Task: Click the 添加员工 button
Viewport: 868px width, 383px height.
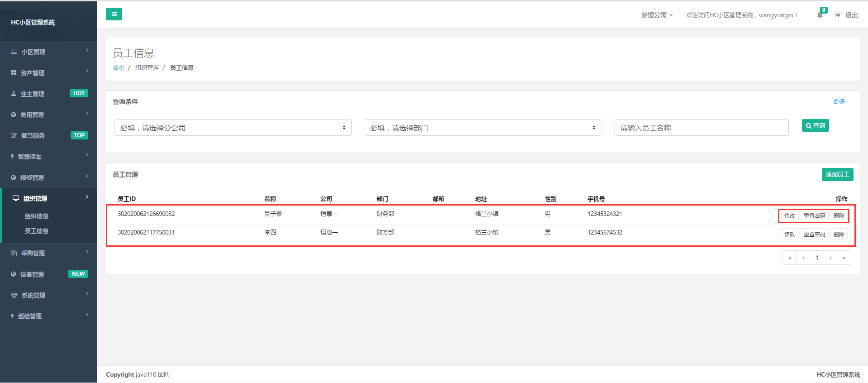Action: click(838, 174)
